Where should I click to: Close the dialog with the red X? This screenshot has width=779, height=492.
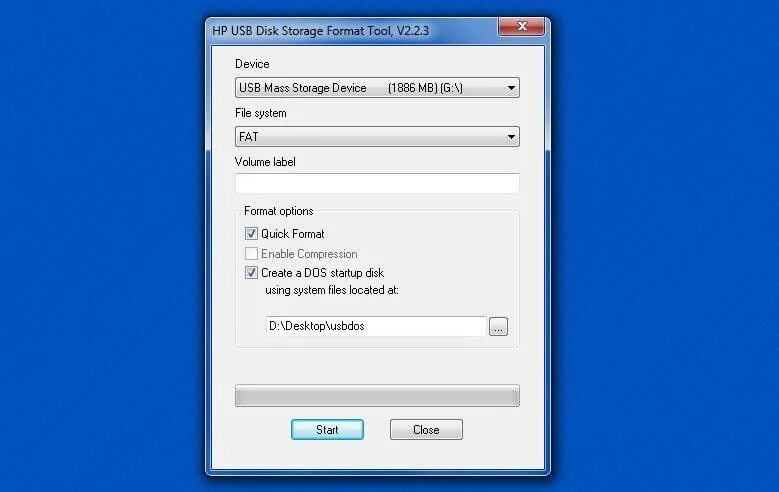[522, 26]
